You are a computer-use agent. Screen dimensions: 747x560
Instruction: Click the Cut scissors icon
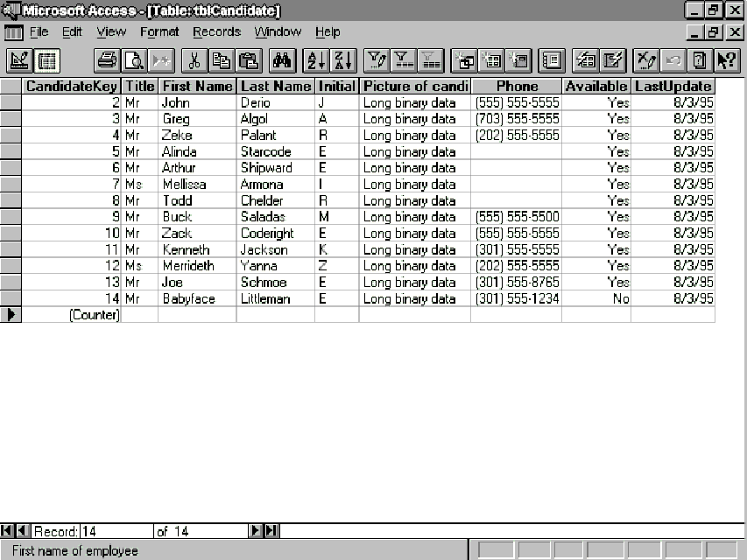point(194,60)
